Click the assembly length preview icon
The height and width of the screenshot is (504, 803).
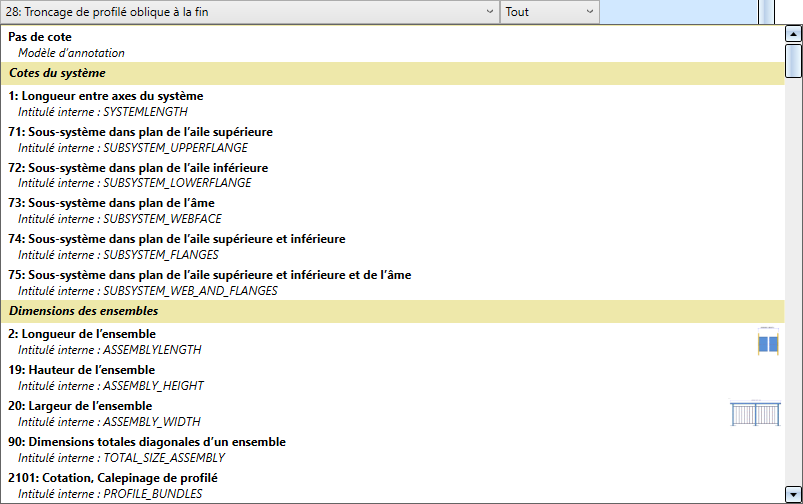[x=767, y=342]
